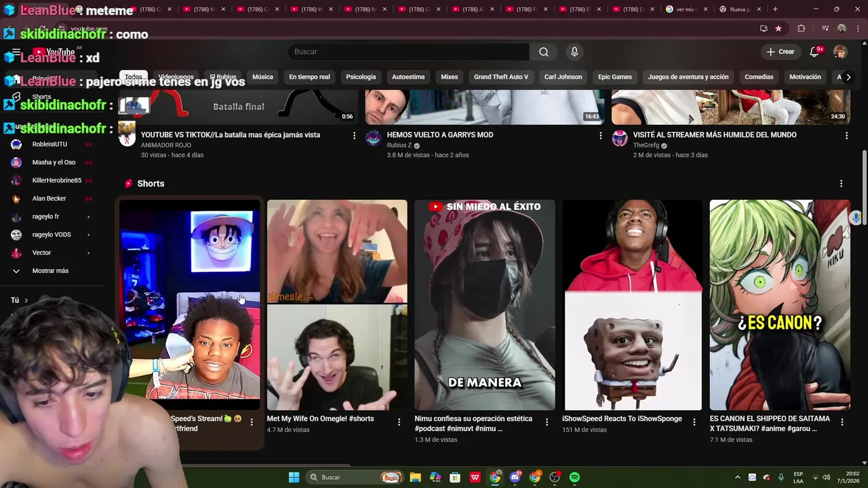The width and height of the screenshot is (868, 488).
Task: Select the Grand Theft Auto V chip
Action: (x=501, y=77)
